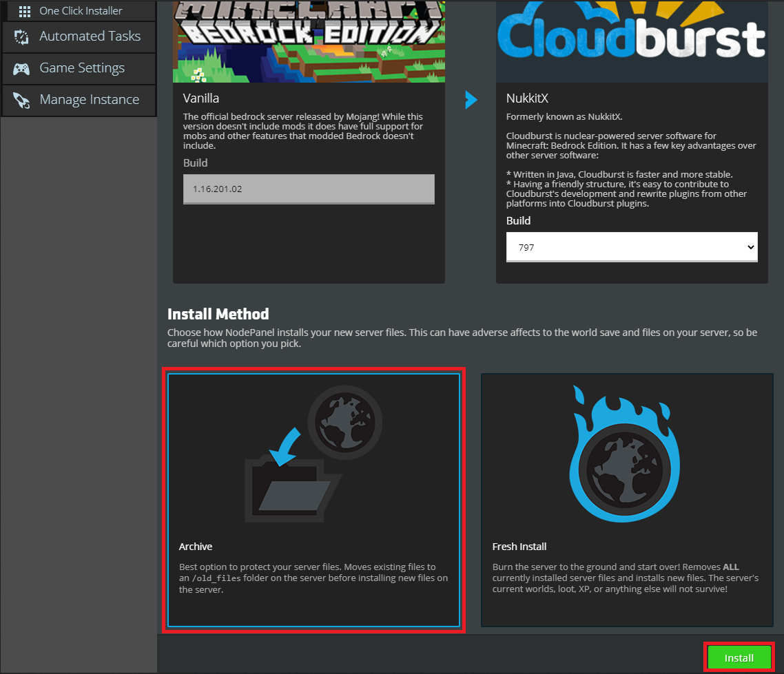Click the Vanilla Build version field
Image resolution: width=784 pixels, height=674 pixels.
[309, 189]
